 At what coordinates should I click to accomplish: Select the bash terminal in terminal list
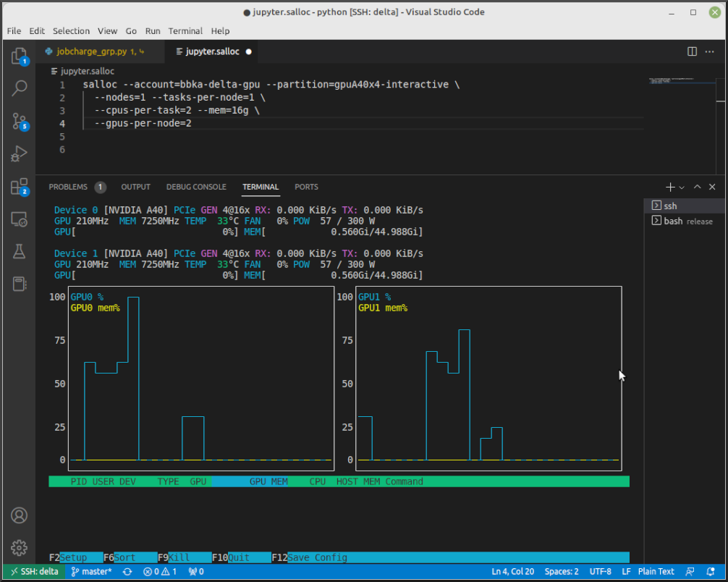click(673, 221)
